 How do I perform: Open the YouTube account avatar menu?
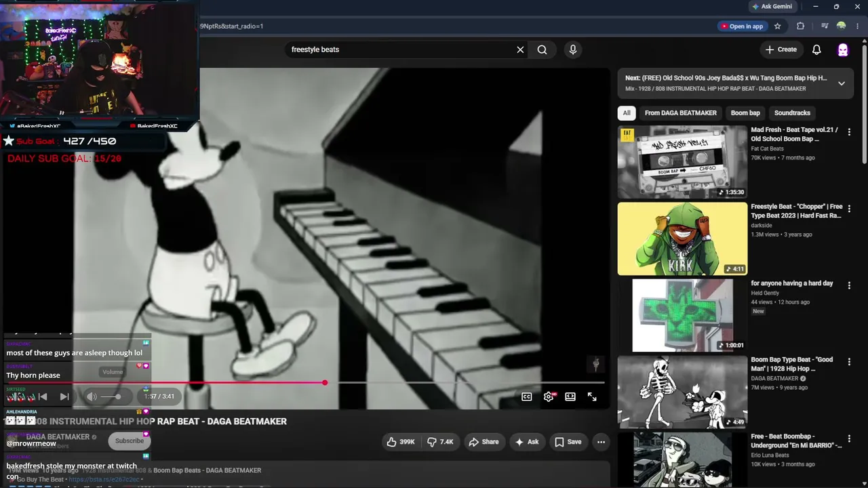point(843,49)
